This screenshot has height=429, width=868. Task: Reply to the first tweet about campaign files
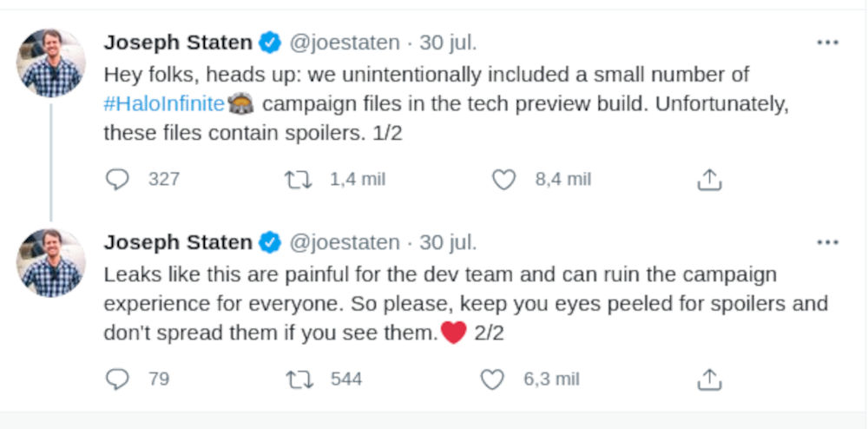tap(117, 180)
